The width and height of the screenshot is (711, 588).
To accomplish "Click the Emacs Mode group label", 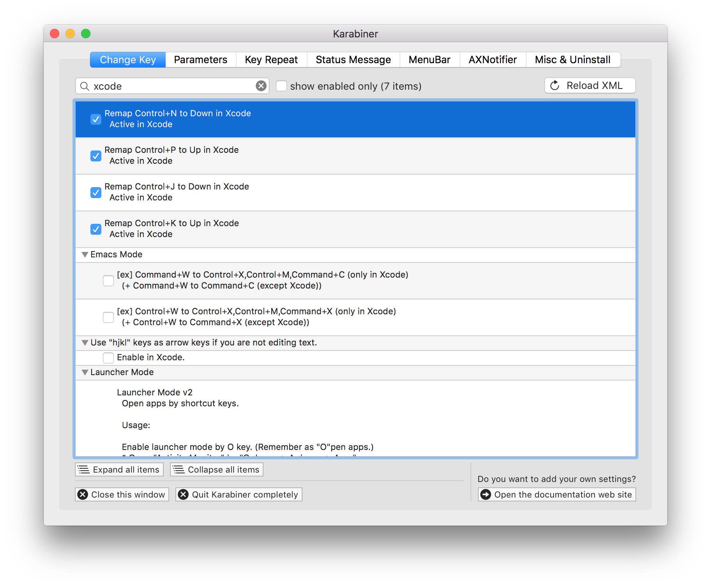I will coord(117,255).
